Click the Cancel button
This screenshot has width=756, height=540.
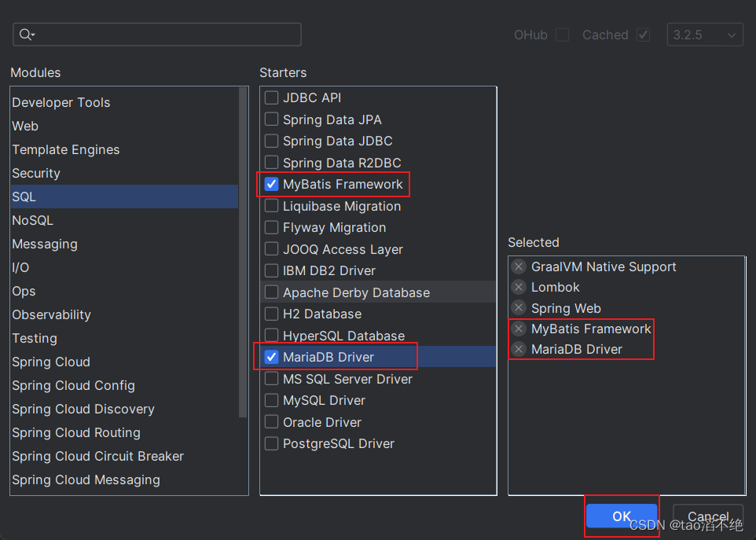pos(708,516)
